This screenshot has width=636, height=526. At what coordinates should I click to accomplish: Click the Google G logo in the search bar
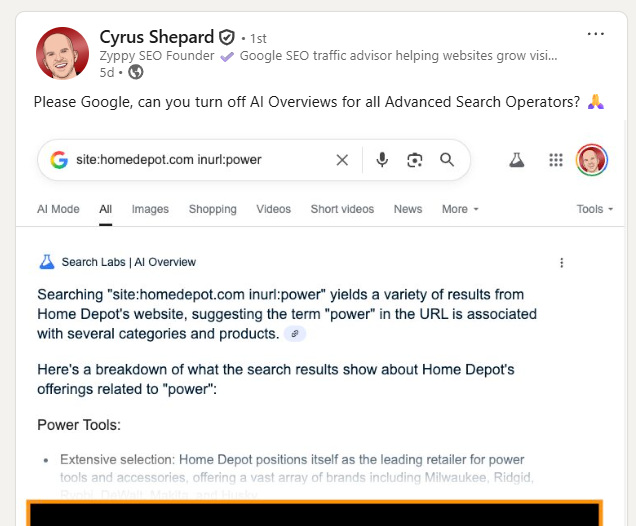click(x=59, y=160)
